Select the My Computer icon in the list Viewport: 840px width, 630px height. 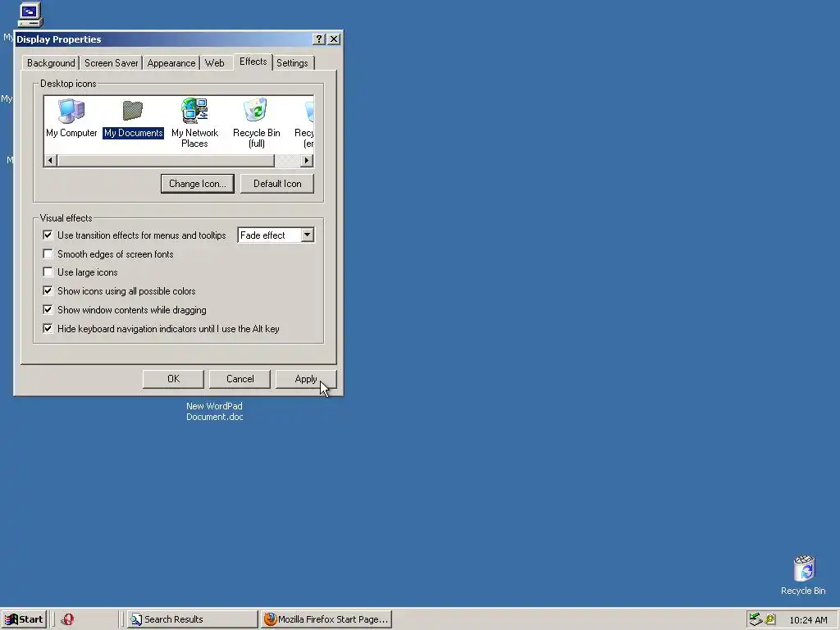tap(71, 118)
